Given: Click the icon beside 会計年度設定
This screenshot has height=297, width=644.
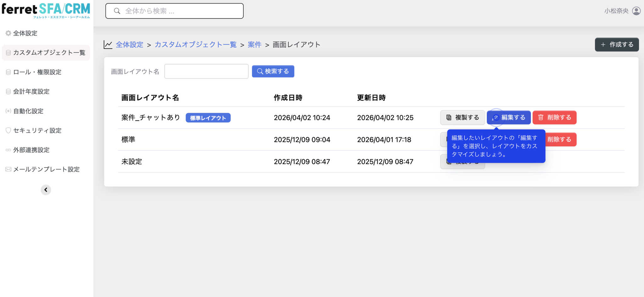Looking at the screenshot, I should pos(8,91).
